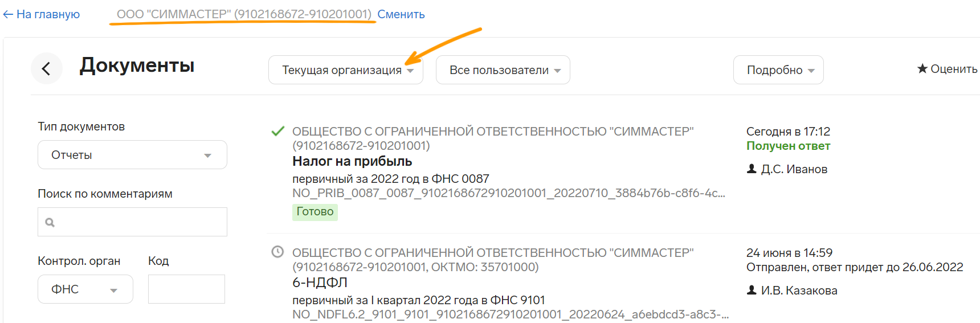Expand the Подробно view dropdown
The height and width of the screenshot is (323, 980).
[778, 70]
